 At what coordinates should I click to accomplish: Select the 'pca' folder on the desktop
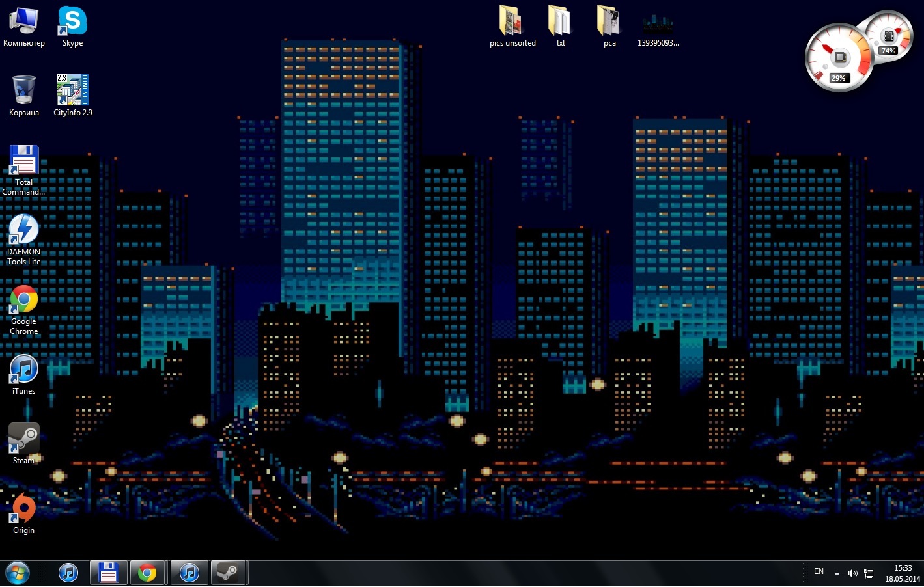pos(609,27)
